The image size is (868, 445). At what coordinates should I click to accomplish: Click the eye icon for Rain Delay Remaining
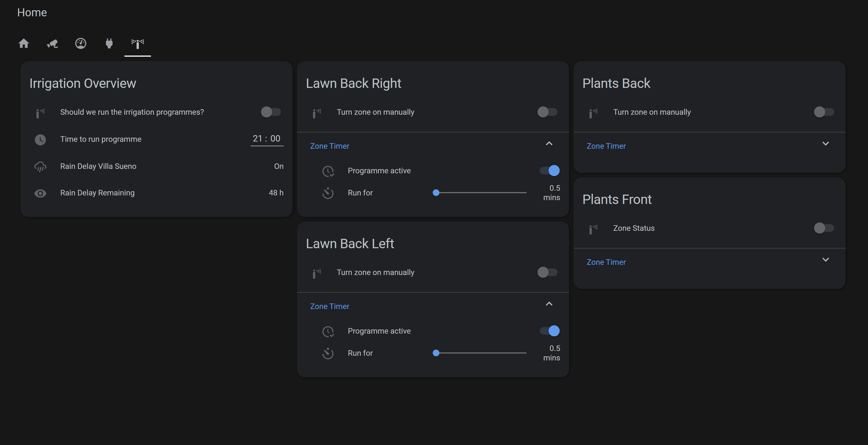click(x=40, y=193)
